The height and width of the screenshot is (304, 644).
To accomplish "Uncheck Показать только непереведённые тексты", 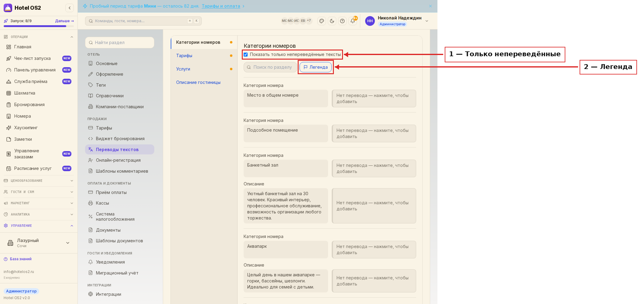I will coord(246,55).
